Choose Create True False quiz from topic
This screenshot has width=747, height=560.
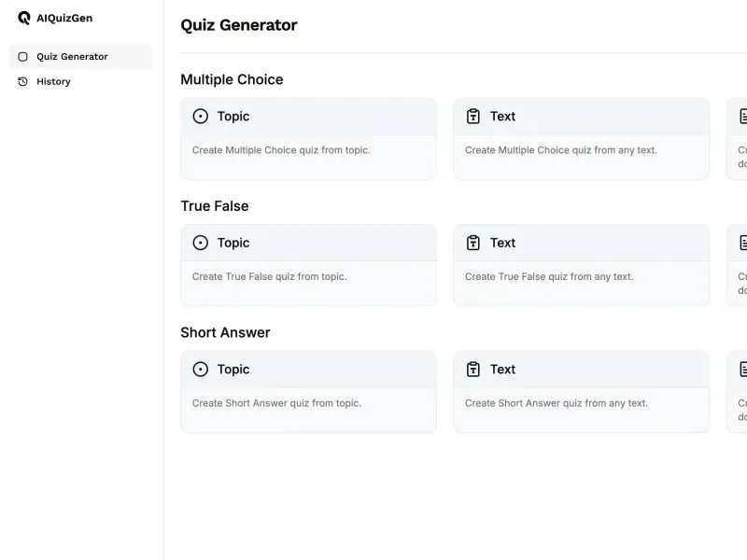tap(308, 265)
